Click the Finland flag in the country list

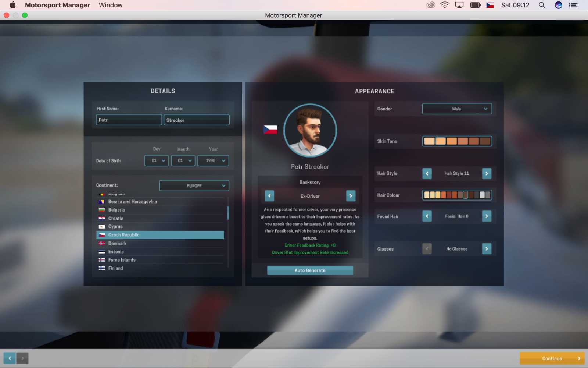point(101,268)
